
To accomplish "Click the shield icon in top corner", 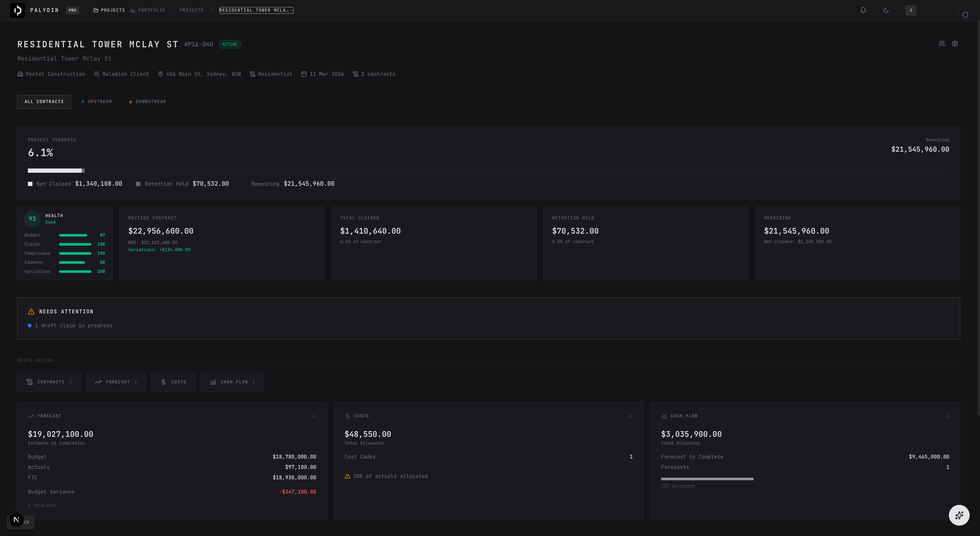I will coord(965,15).
